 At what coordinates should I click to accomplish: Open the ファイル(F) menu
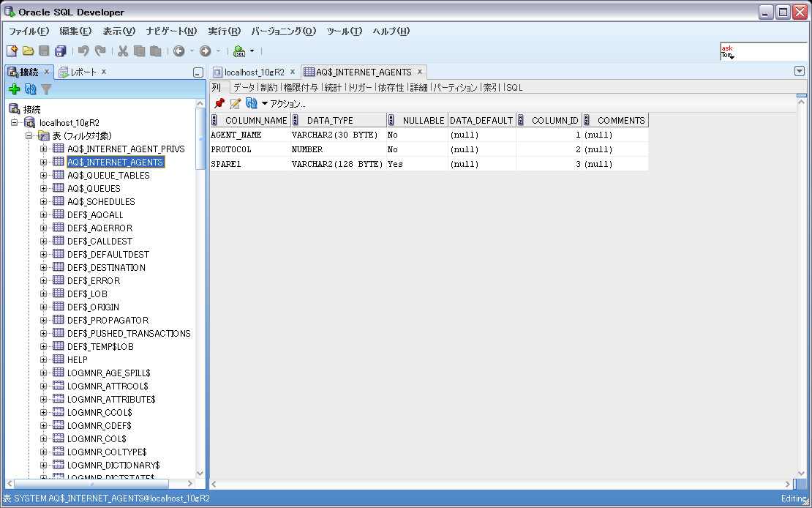tap(29, 31)
